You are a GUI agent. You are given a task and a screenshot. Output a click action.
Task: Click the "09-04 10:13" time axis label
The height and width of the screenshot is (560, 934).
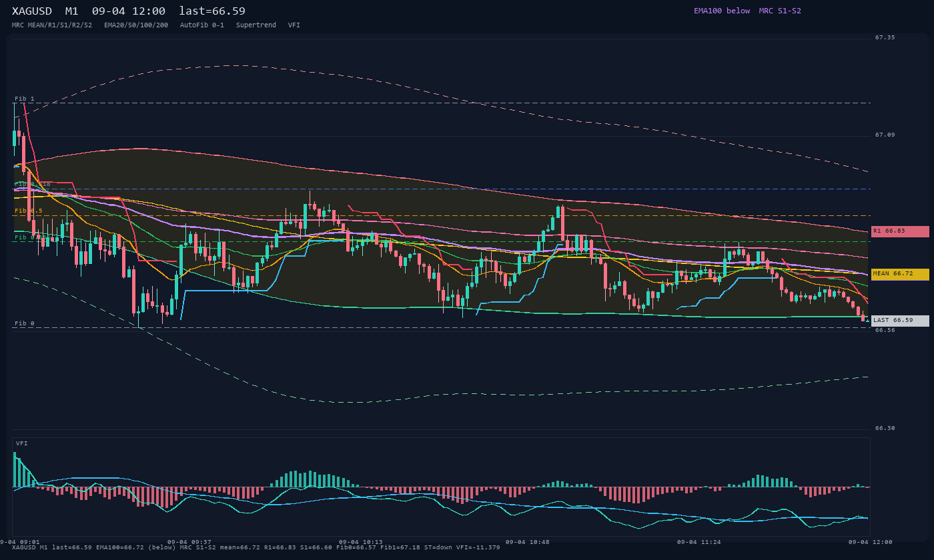coord(361,542)
